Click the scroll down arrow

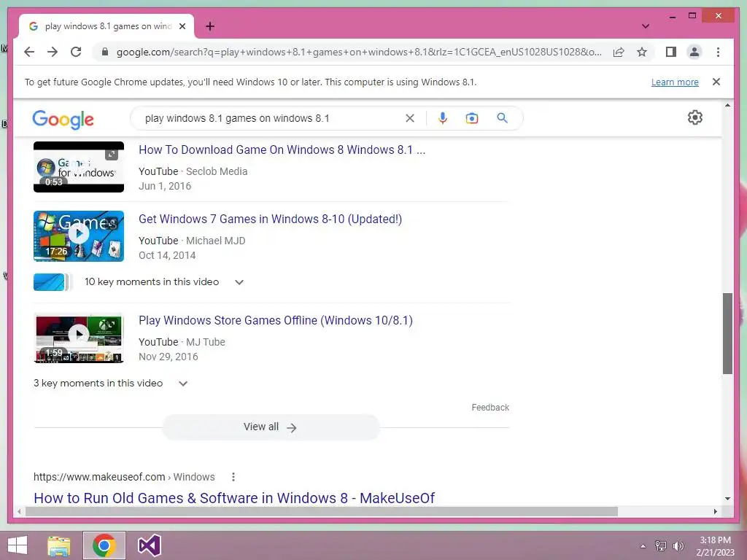(x=727, y=499)
